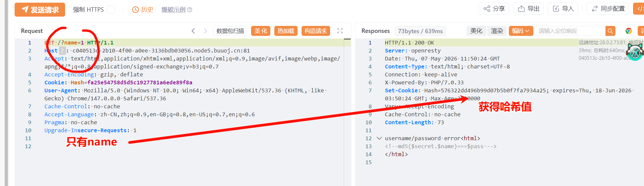Click the export button
Screen dimensions: 644x186
(x=528, y=9)
